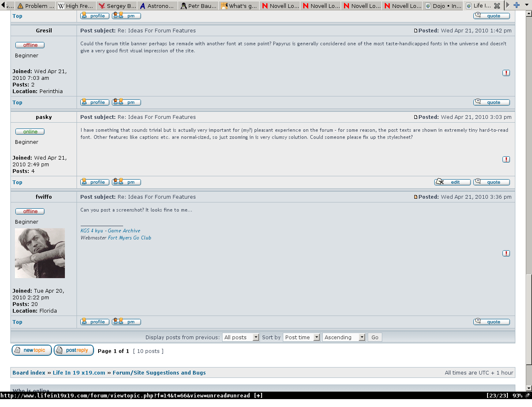Click fwiffo's avatar picture
This screenshot has width=532, height=407.
click(x=40, y=253)
